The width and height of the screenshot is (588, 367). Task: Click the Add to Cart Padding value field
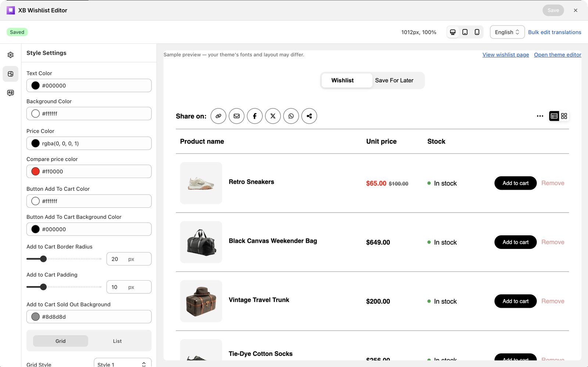point(129,287)
